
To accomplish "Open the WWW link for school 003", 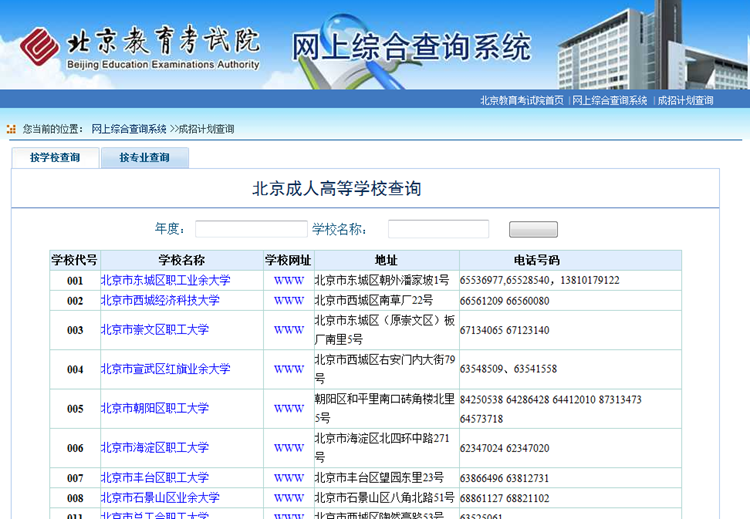I will pyautogui.click(x=289, y=330).
